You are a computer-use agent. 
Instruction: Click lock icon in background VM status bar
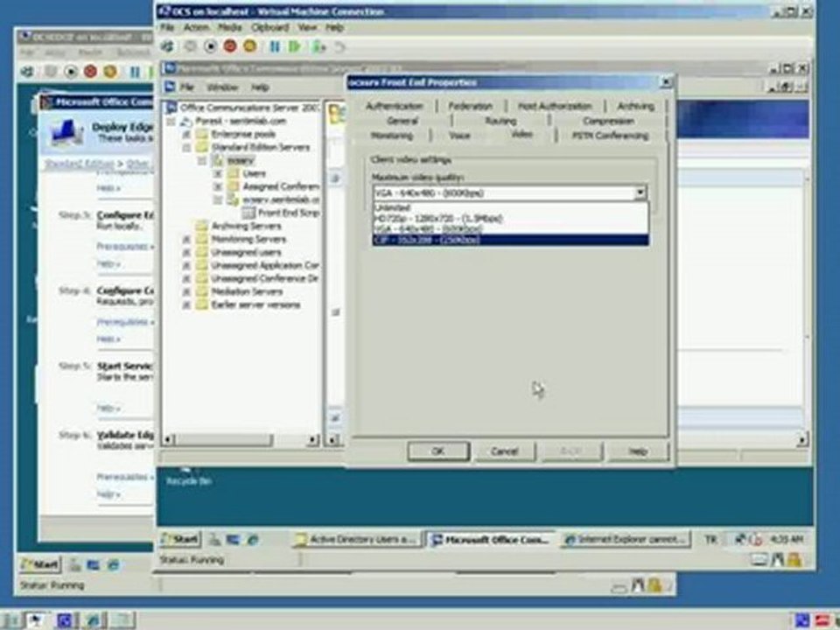(x=654, y=585)
